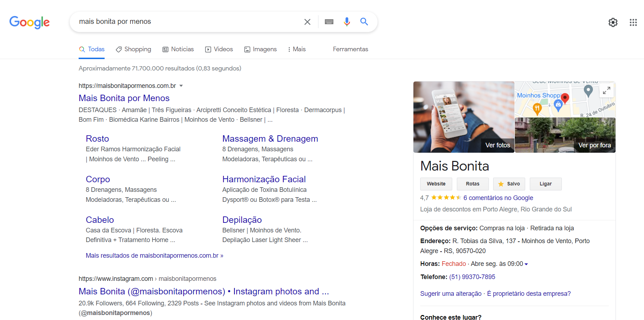The width and height of the screenshot is (644, 320).
Task: Call phone number (51) 99370-7895
Action: 472,277
